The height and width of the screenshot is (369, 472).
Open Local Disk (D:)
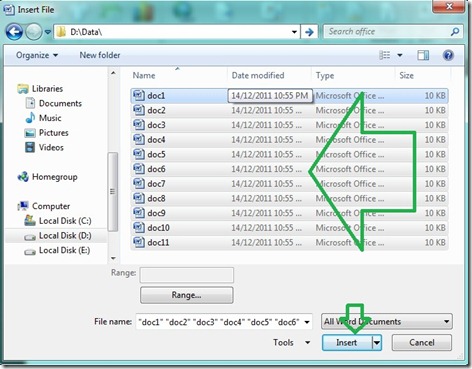click(x=65, y=236)
